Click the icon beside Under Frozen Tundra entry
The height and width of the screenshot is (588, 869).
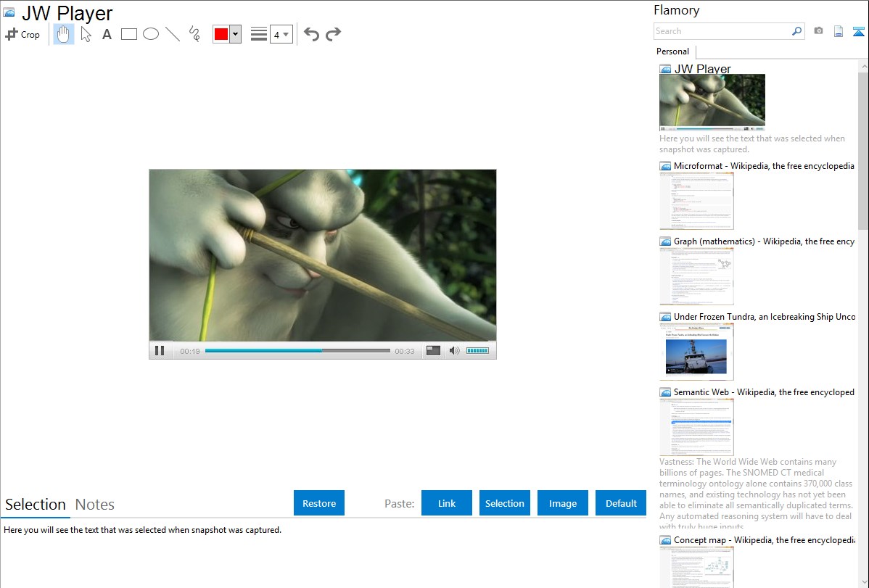pyautogui.click(x=666, y=317)
